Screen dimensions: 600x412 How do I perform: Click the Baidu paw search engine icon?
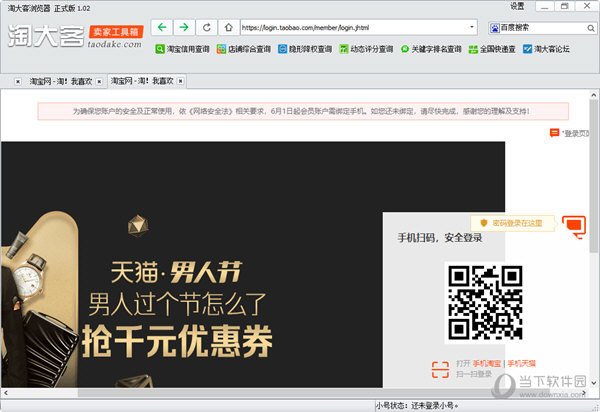pyautogui.click(x=495, y=28)
